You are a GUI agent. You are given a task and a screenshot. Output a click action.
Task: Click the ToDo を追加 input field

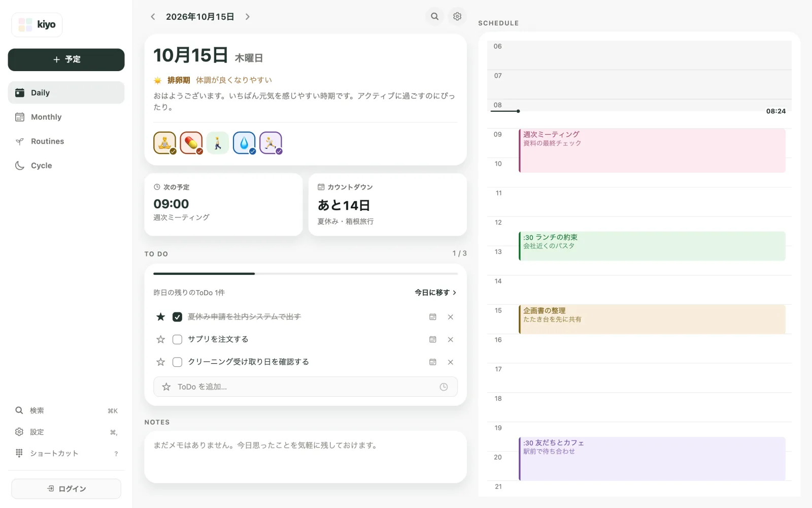[x=306, y=387]
